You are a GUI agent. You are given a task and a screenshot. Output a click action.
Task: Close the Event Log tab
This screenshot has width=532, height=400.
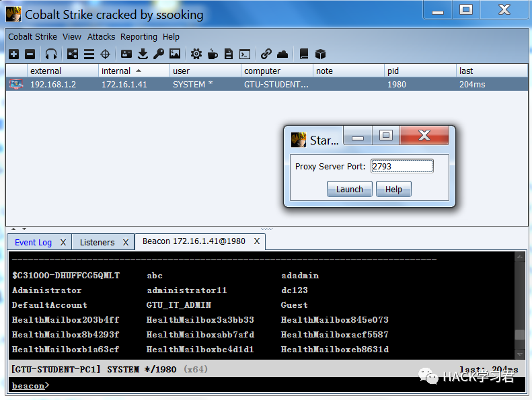(63, 242)
